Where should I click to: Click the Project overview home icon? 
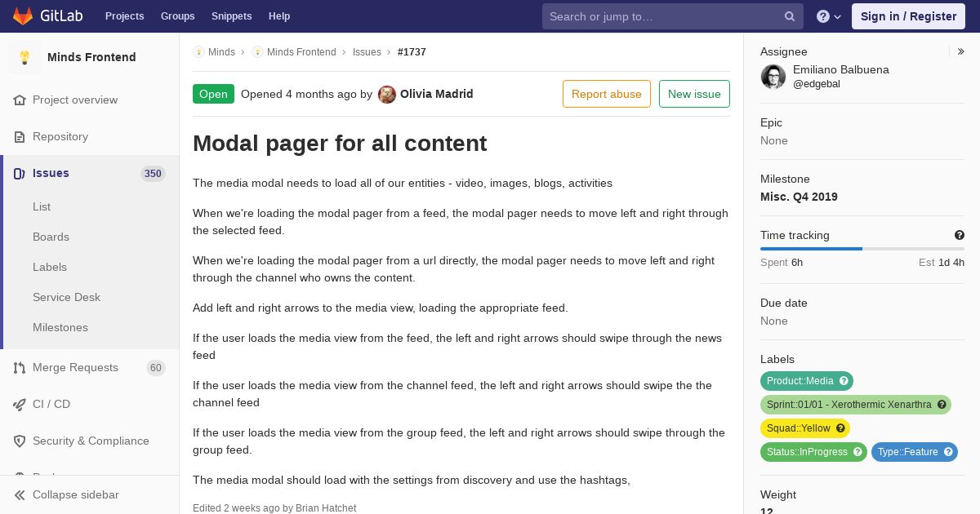tap(20, 100)
